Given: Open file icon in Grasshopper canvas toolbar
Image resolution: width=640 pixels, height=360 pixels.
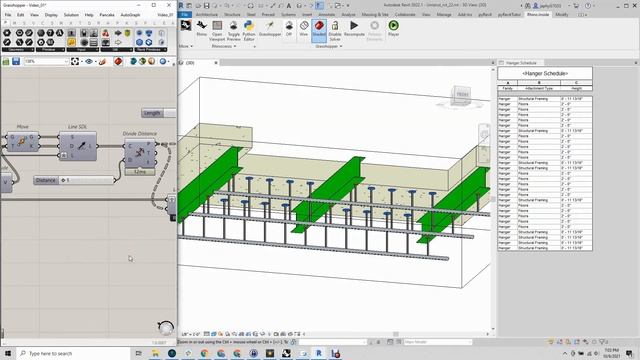Looking at the screenshot, I should pyautogui.click(x=6, y=62).
